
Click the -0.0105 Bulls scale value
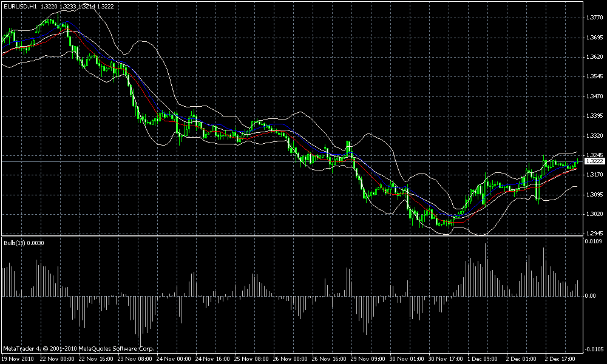594,349
